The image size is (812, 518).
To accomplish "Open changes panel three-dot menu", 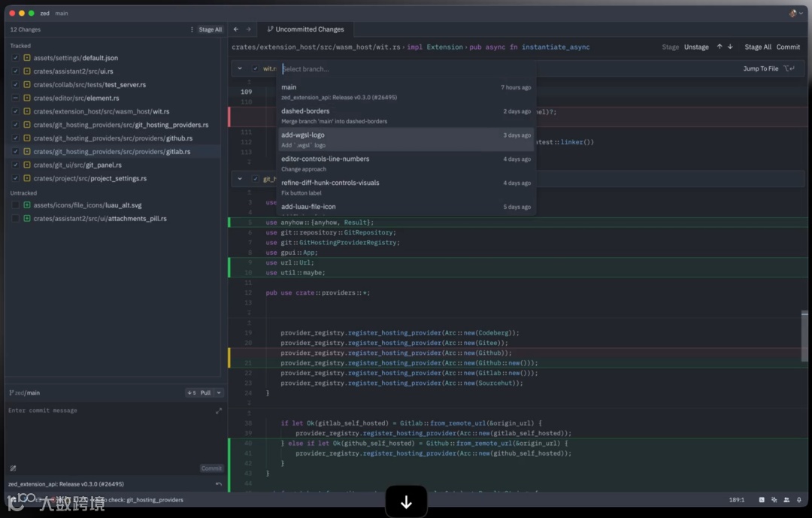I will (x=192, y=29).
